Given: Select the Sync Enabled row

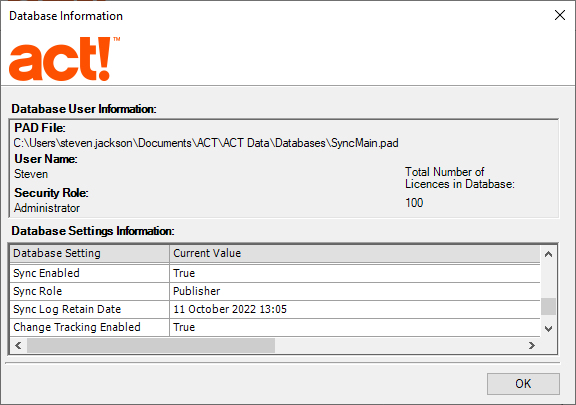Looking at the screenshot, I should click(275, 273).
